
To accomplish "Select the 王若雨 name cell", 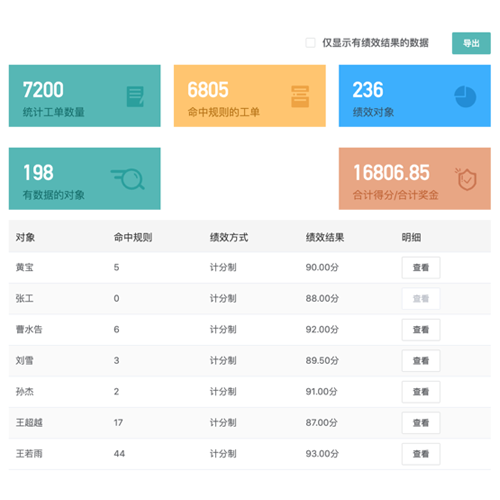I will (x=29, y=454).
